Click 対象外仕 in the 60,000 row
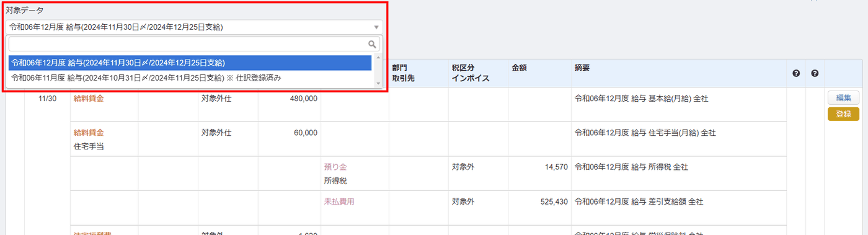 point(216,133)
